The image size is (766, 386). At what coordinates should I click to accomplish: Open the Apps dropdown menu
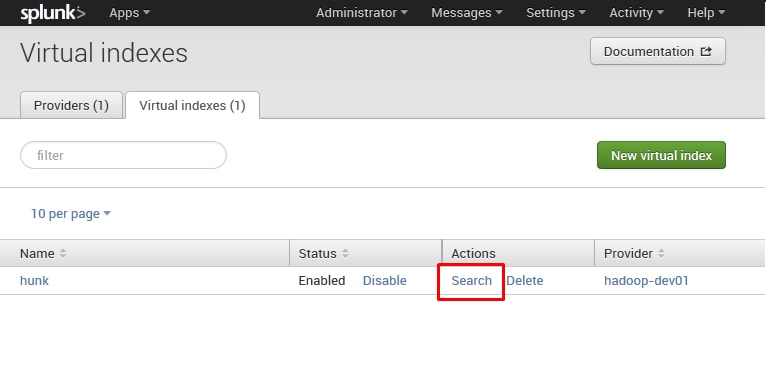click(129, 13)
